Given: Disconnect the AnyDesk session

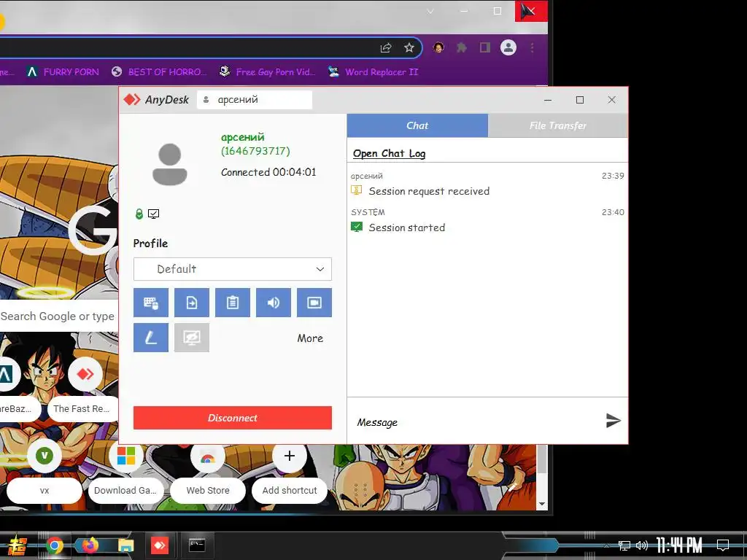Looking at the screenshot, I should 233,418.
